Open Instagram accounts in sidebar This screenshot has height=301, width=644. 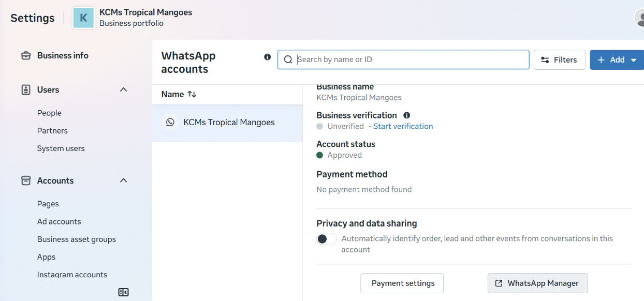[x=72, y=275]
